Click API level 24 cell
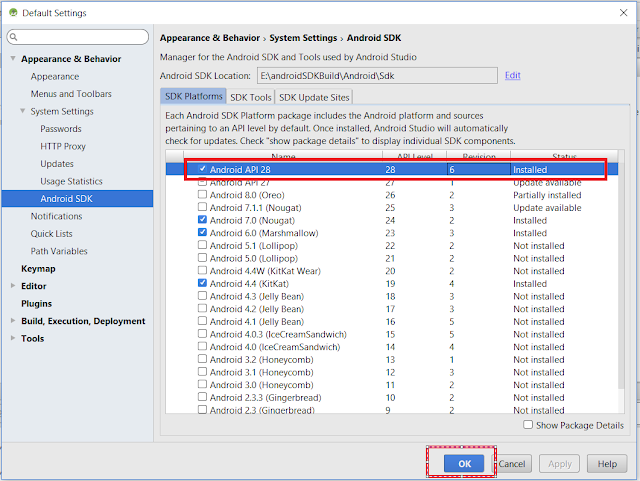The image size is (640, 481). 390,220
